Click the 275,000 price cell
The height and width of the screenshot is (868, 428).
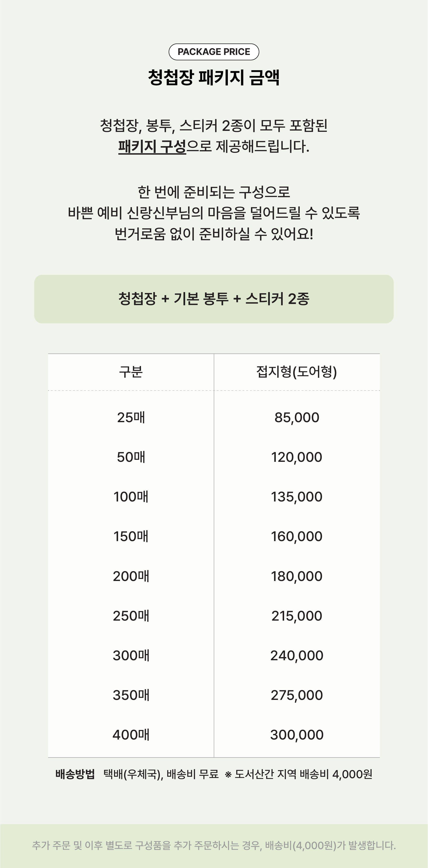pyautogui.click(x=297, y=695)
